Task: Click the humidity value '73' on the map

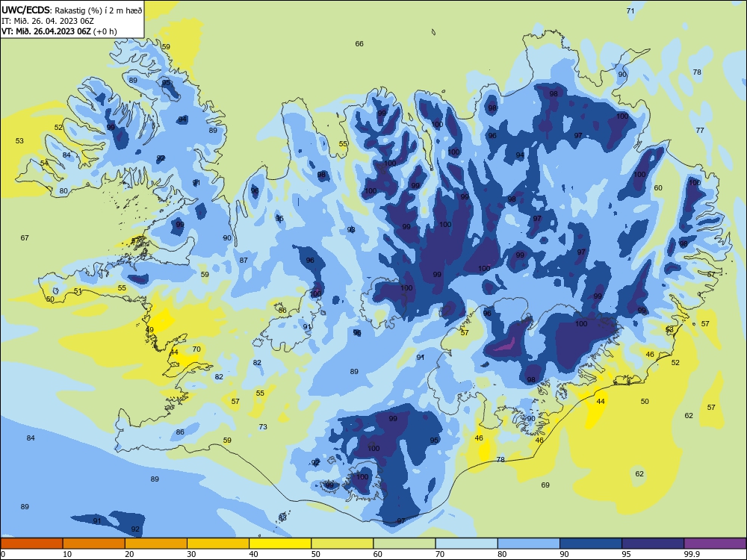Action: (x=263, y=426)
